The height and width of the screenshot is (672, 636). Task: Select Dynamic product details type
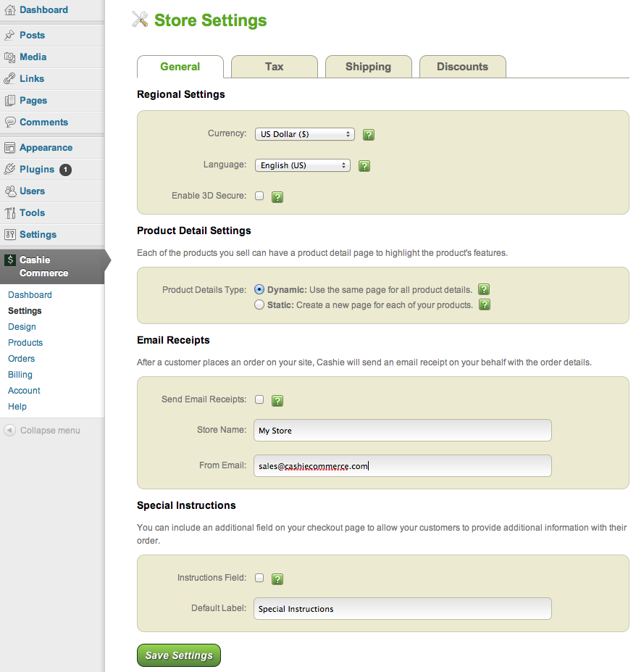pos(259,289)
